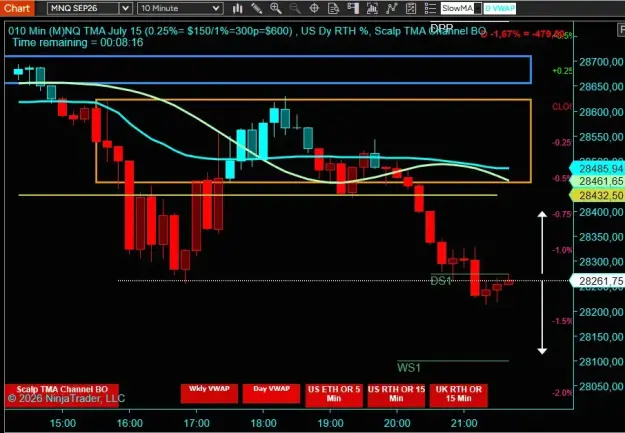625x433 pixels.
Task: Click the bar chart style icon
Action: (238, 8)
